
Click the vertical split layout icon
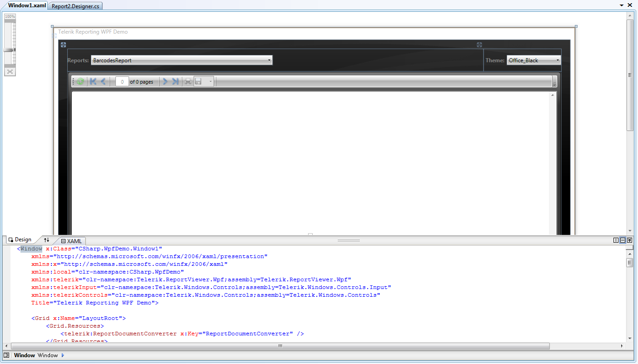pos(616,240)
